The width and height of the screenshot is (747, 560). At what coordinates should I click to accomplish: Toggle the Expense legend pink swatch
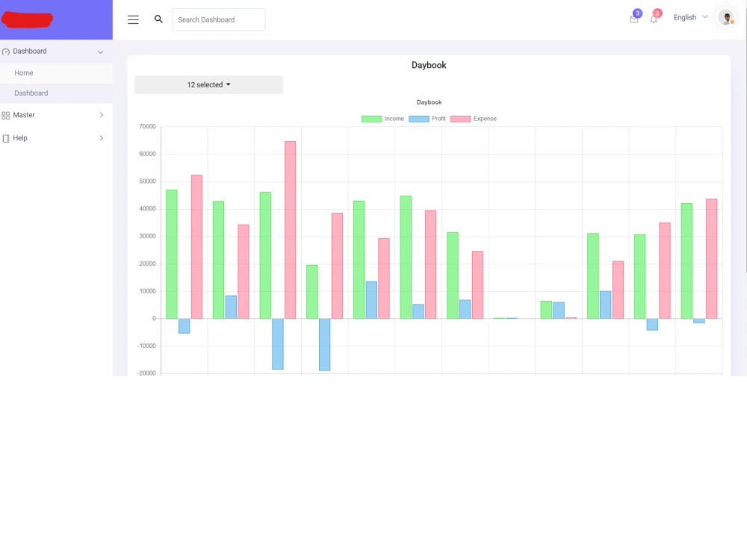coord(460,119)
